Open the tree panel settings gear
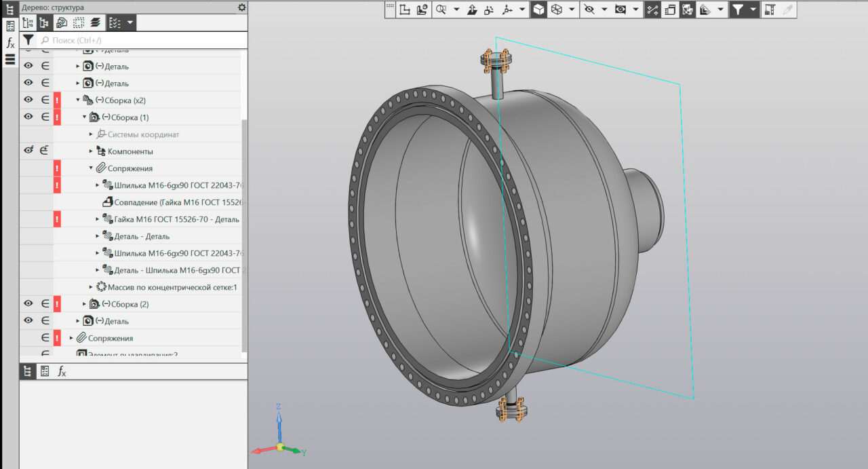 click(x=241, y=7)
